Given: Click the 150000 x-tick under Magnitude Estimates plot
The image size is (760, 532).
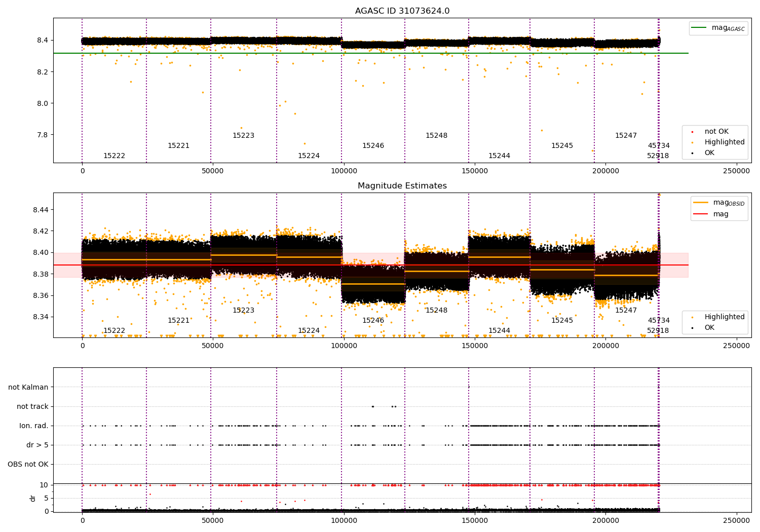Looking at the screenshot, I should [475, 346].
